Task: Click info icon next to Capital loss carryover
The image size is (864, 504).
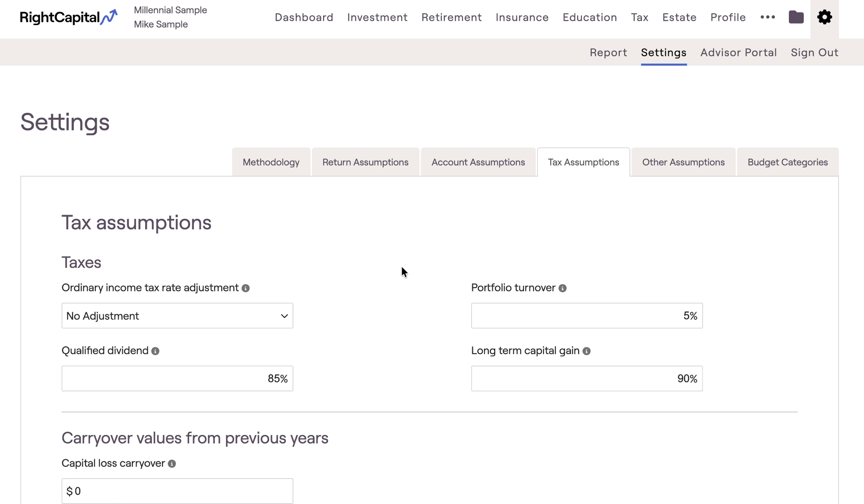Action: pos(172,463)
